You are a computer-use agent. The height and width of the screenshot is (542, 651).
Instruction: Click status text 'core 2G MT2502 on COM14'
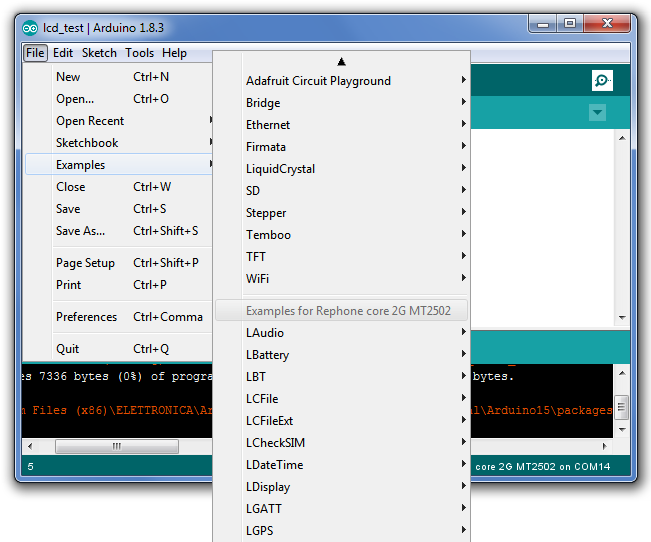click(543, 467)
